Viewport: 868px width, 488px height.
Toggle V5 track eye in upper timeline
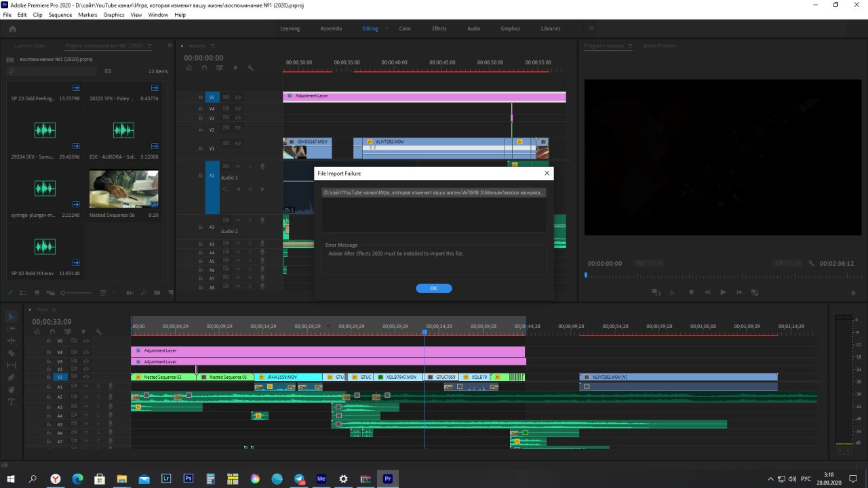pos(238,97)
